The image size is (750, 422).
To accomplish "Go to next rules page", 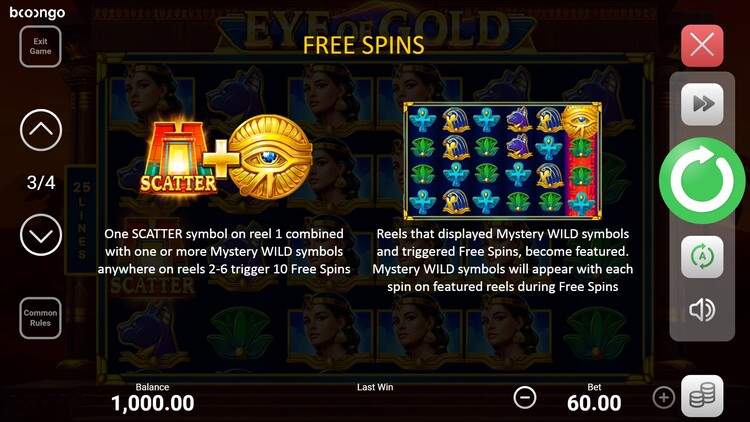I will (41, 235).
